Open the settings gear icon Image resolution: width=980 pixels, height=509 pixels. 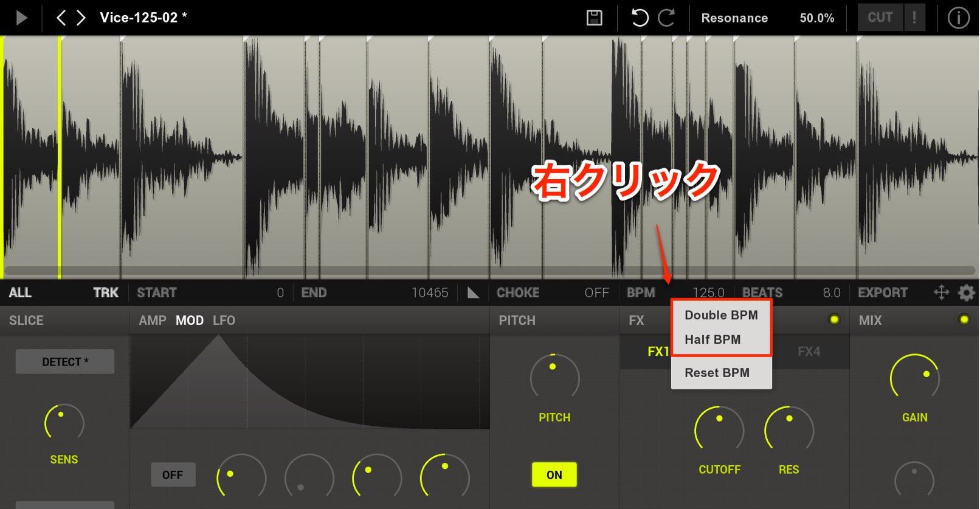(x=966, y=293)
